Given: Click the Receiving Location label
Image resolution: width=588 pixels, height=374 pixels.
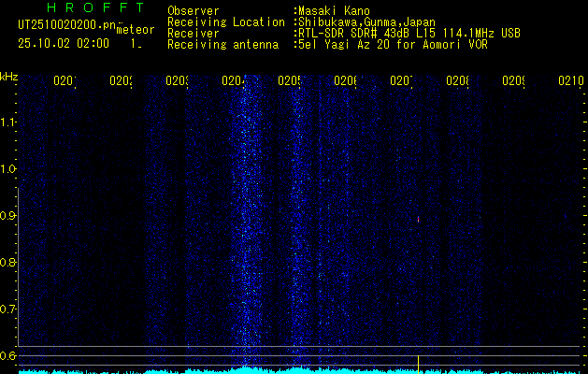Looking at the screenshot, I should pyautogui.click(x=226, y=22).
